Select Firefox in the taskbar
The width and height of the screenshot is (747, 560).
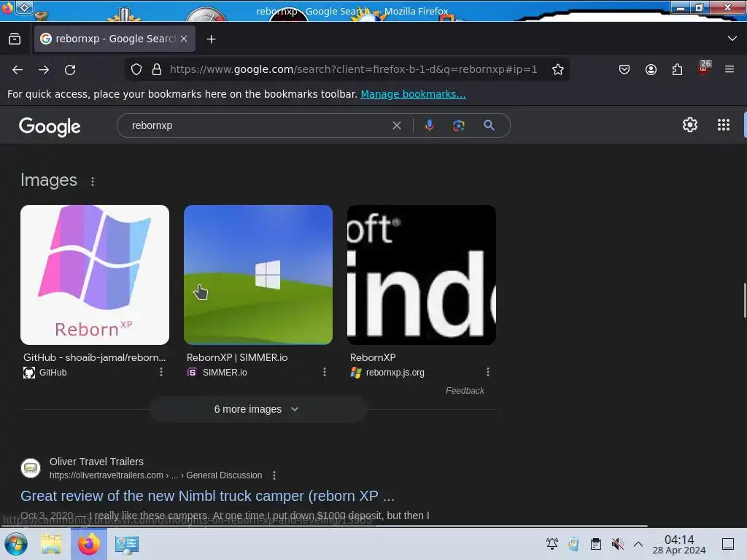point(88,544)
